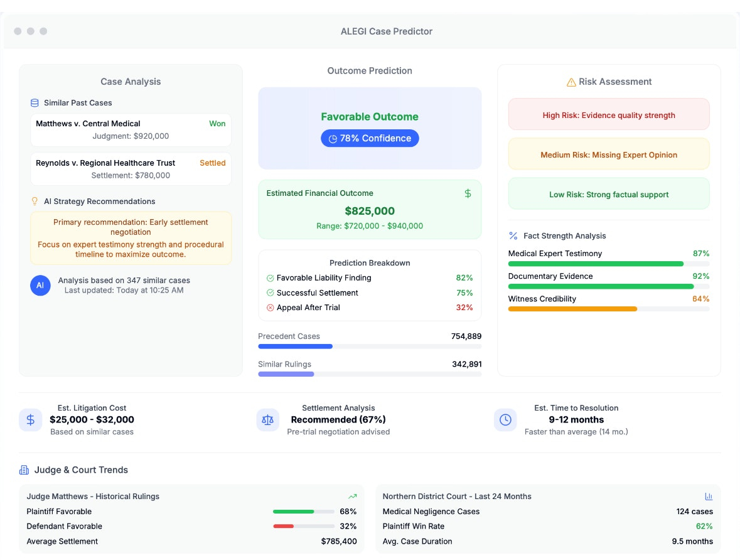Screen dimensions: 740x560
Task: Open the Matthews v. Central Medical case
Action: tap(131, 130)
